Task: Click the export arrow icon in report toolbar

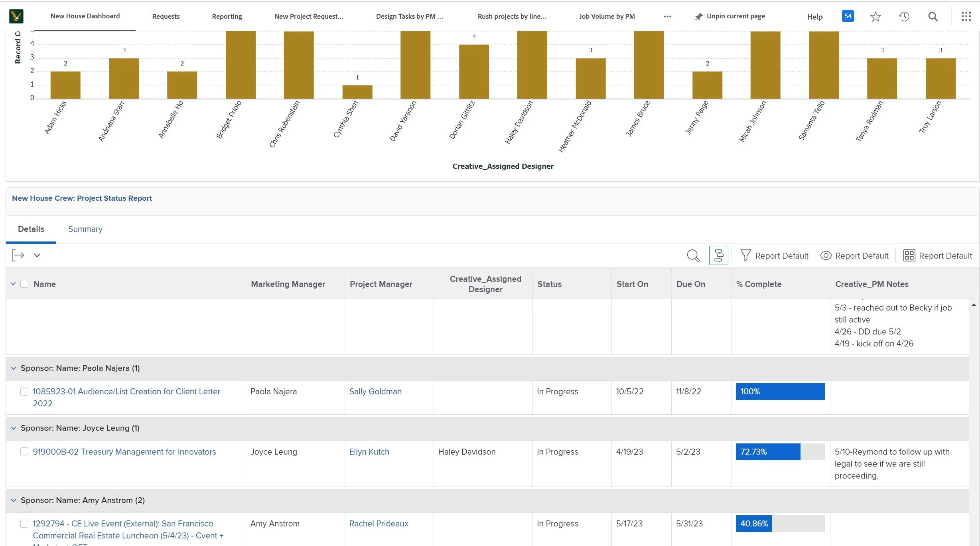Action: tap(18, 255)
